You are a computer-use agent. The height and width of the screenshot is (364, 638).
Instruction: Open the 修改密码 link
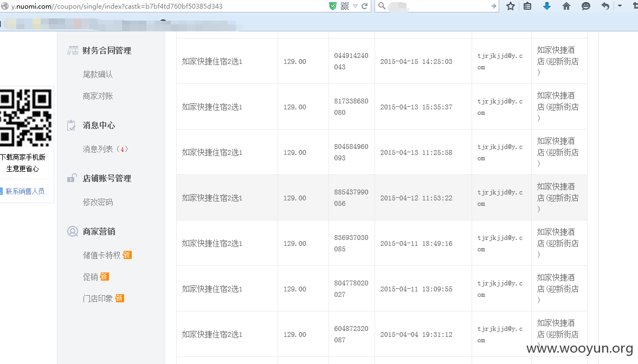point(98,202)
